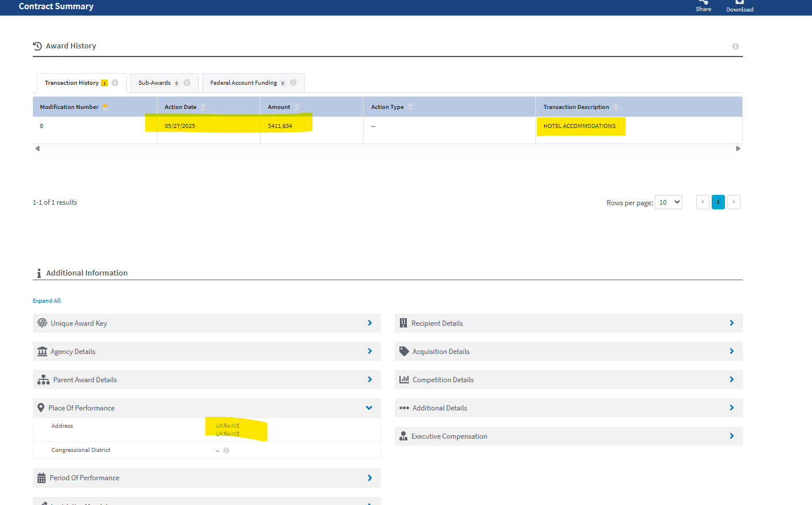Select page 1 in pagination
812x505 pixels.
pyautogui.click(x=718, y=202)
